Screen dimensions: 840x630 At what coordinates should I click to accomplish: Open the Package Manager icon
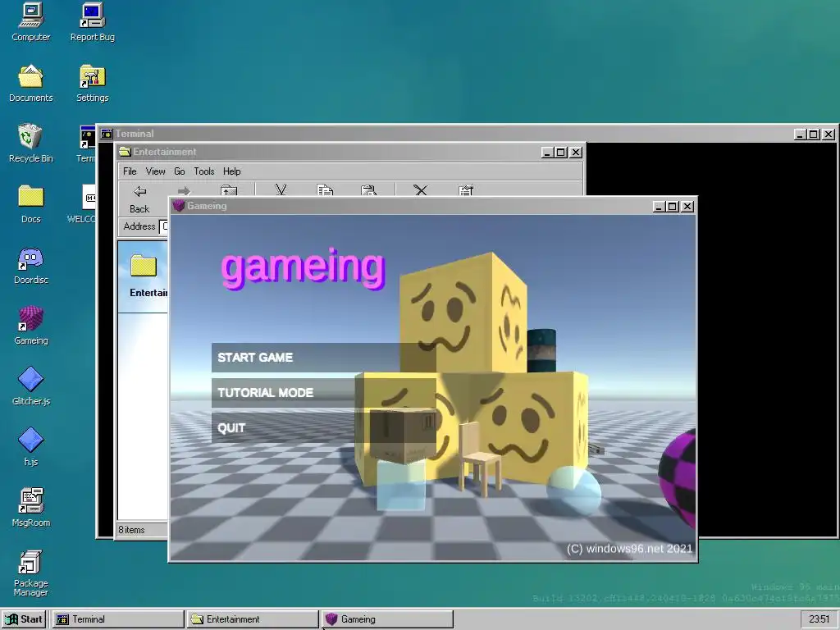coord(30,573)
